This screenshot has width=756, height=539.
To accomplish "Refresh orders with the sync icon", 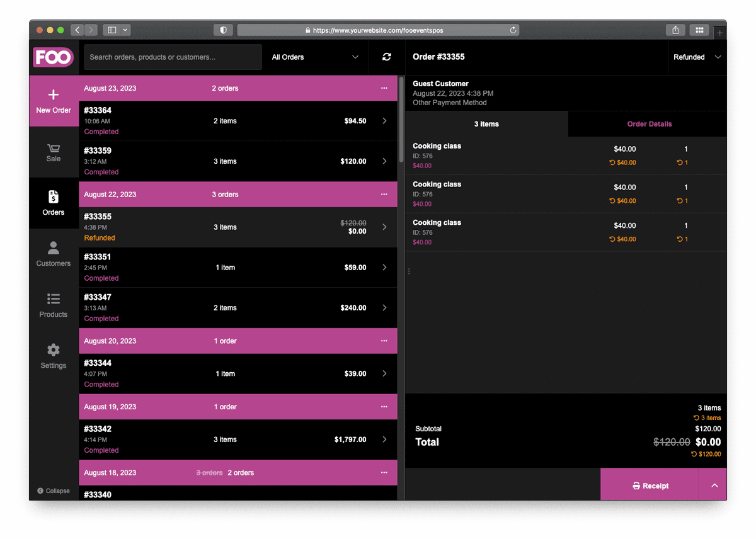I will pos(386,57).
